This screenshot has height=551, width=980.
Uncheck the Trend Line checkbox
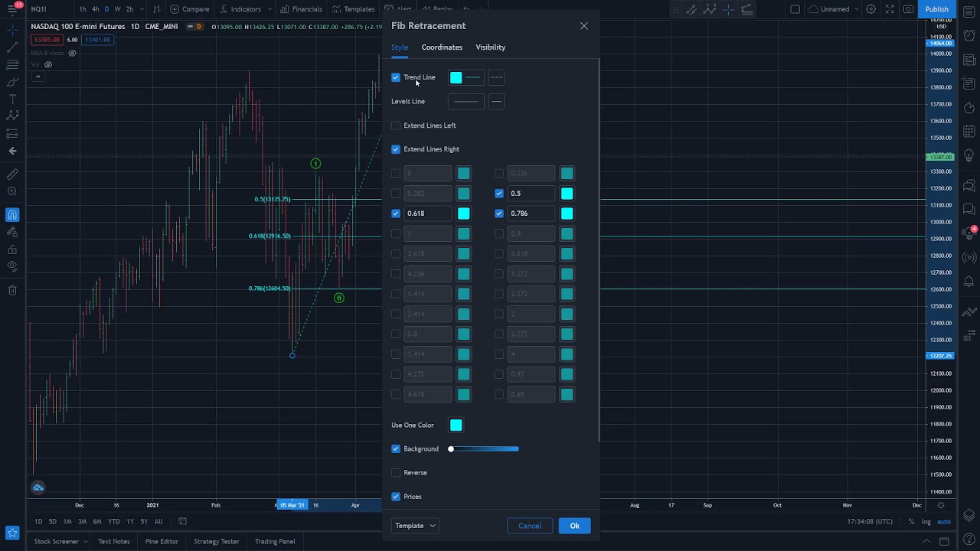pos(396,77)
